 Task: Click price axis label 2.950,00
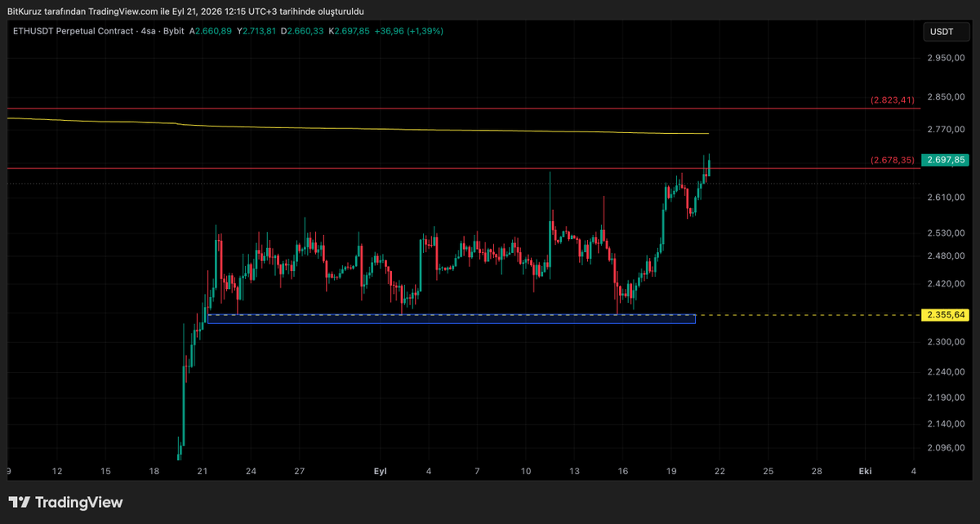pos(947,58)
